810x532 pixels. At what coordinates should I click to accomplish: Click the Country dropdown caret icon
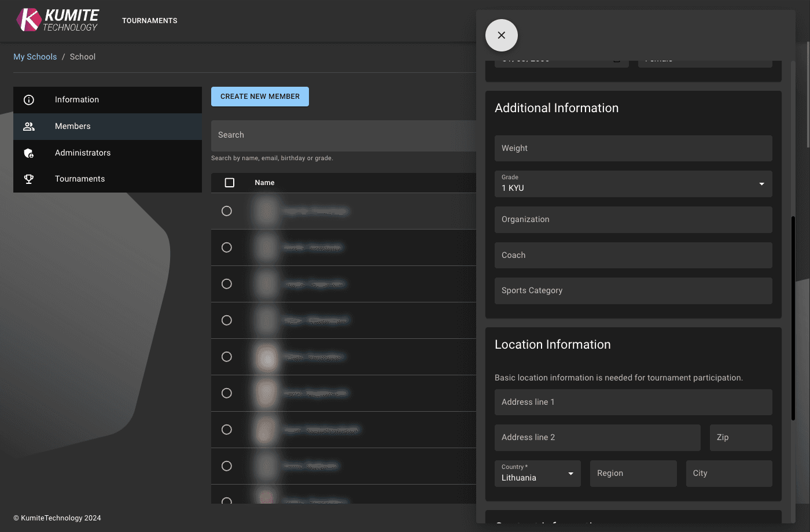coord(570,474)
